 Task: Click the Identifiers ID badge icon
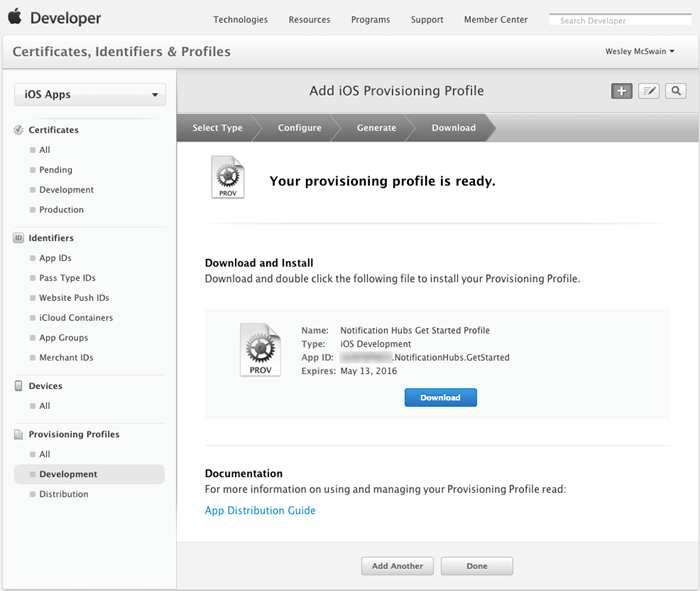[x=18, y=238]
